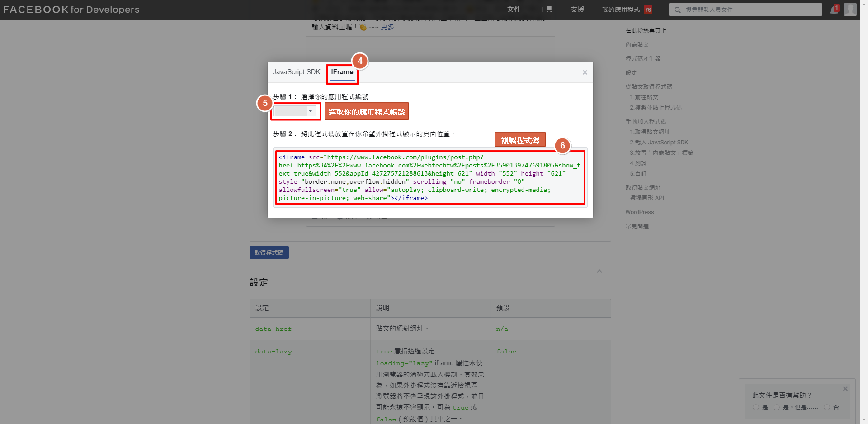The width and height of the screenshot is (868, 424).
Task: Select the '是' feedback radio button
Action: click(756, 407)
